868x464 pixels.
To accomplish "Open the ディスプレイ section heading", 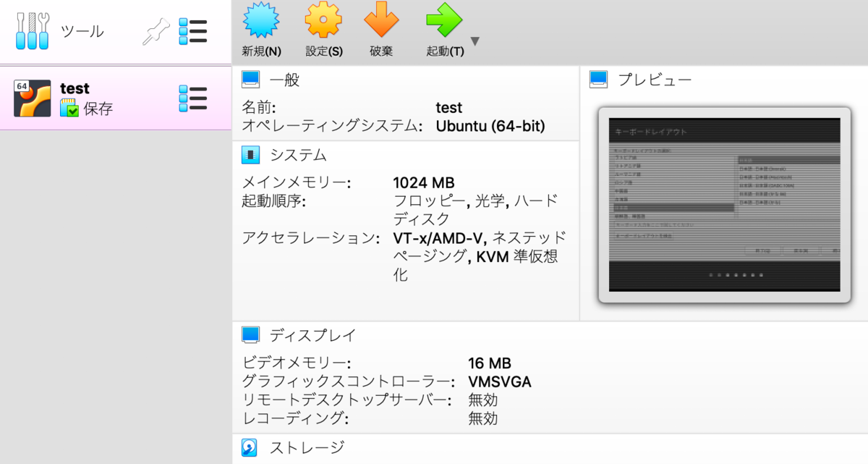I will tap(312, 335).
